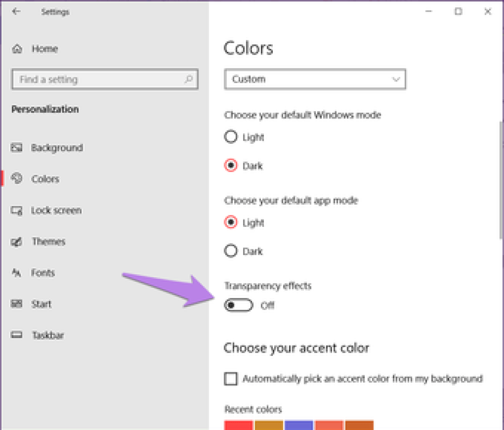Click the Home icon in sidebar
The height and width of the screenshot is (430, 504).
[17, 49]
